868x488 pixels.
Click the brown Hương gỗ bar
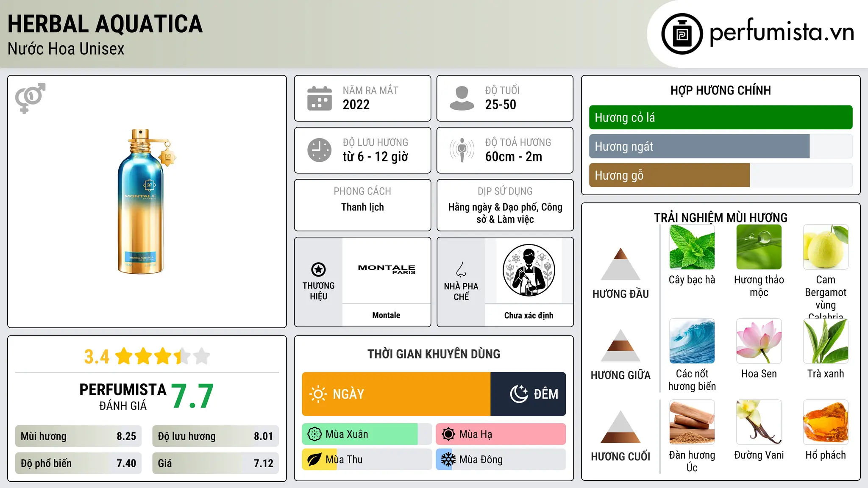(669, 175)
